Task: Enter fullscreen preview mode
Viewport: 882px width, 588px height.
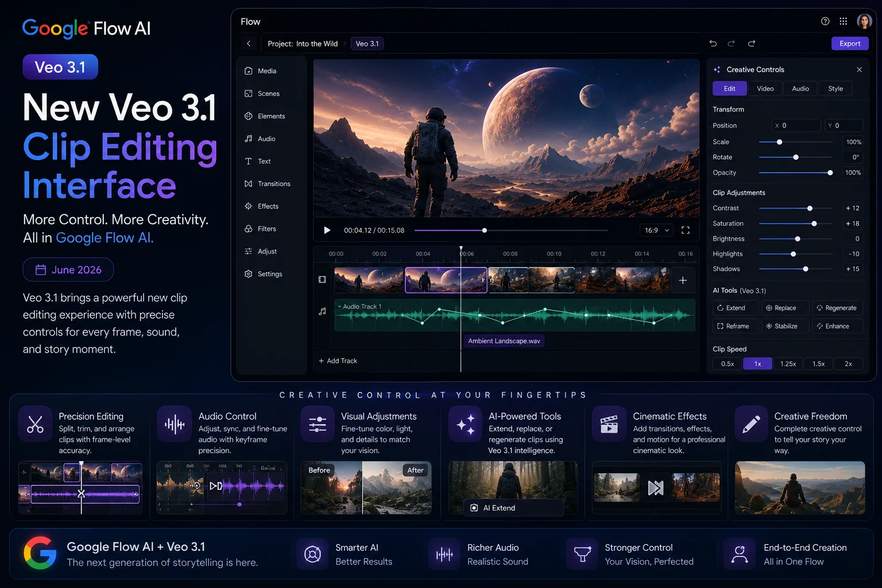Action: coord(686,230)
